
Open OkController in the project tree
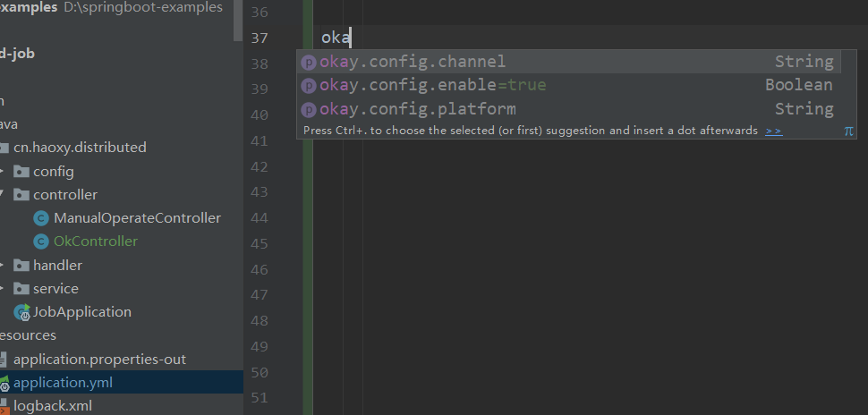(96, 241)
